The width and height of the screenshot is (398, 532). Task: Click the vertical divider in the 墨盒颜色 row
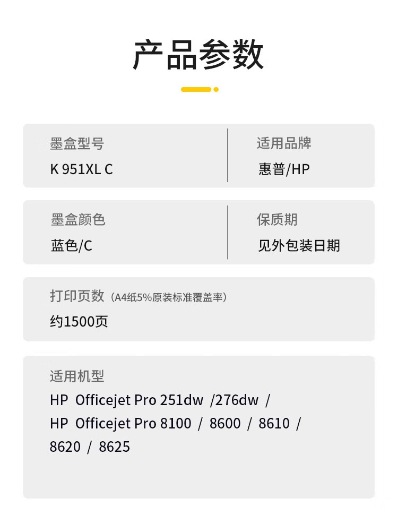(x=228, y=233)
